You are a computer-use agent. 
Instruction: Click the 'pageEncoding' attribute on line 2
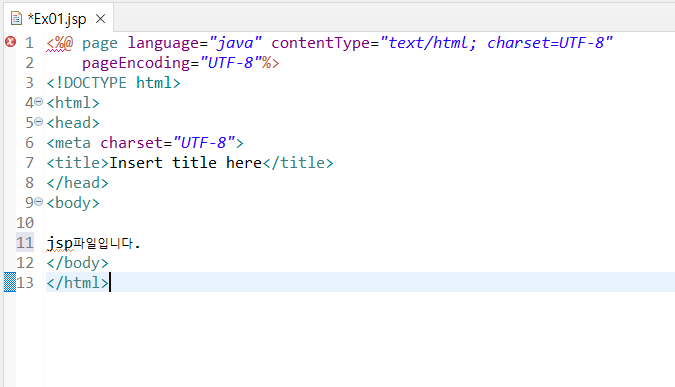[136, 63]
